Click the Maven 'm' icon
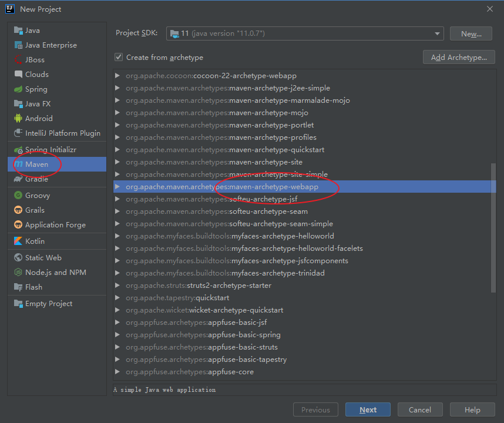The width and height of the screenshot is (504, 423). pyautogui.click(x=19, y=164)
